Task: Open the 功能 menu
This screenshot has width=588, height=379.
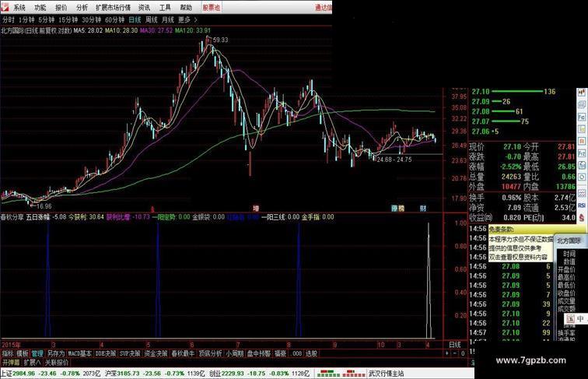Action: tap(40, 7)
